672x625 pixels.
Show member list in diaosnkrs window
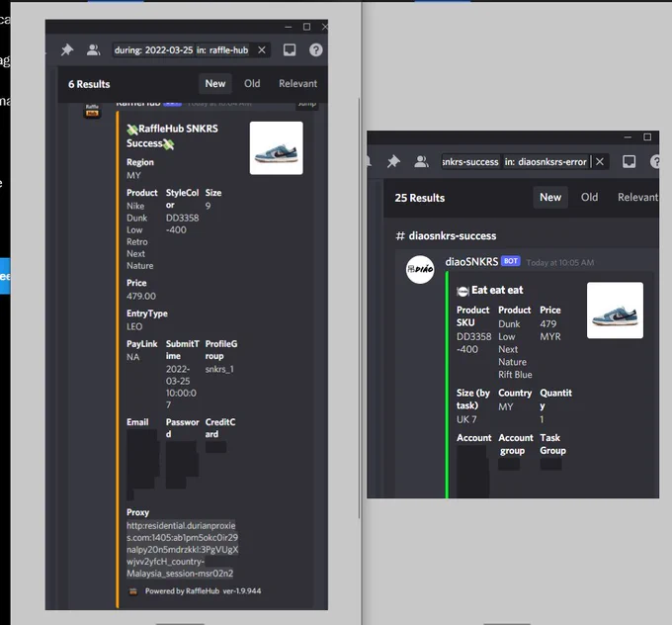click(x=421, y=162)
